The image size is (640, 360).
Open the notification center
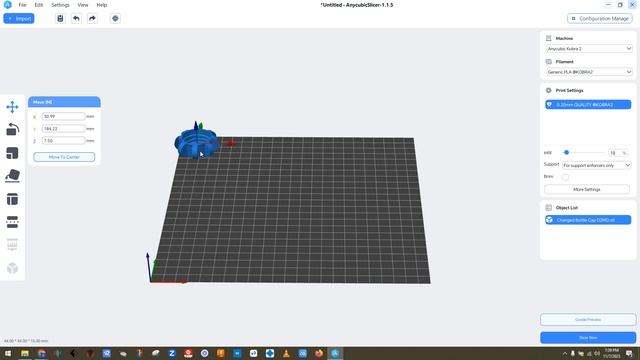point(629,353)
